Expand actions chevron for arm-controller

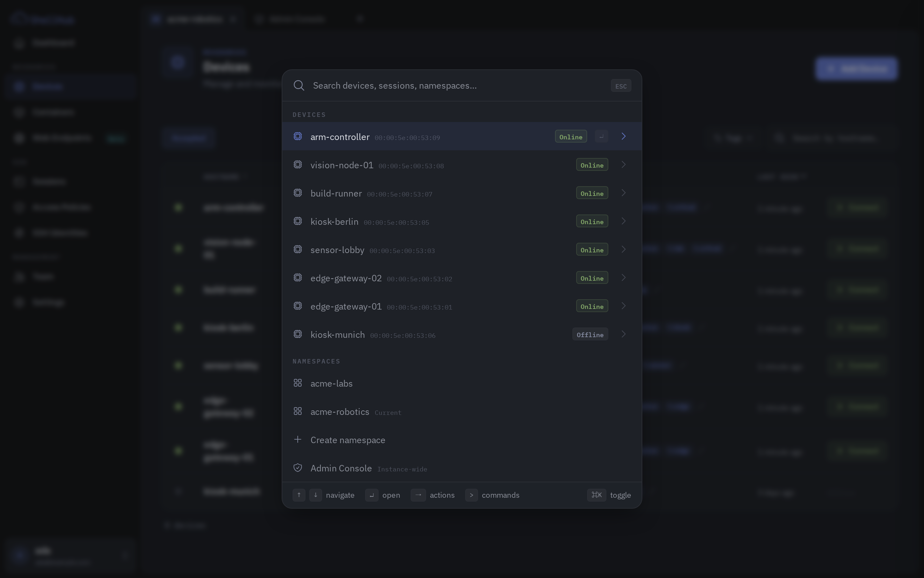pos(623,136)
